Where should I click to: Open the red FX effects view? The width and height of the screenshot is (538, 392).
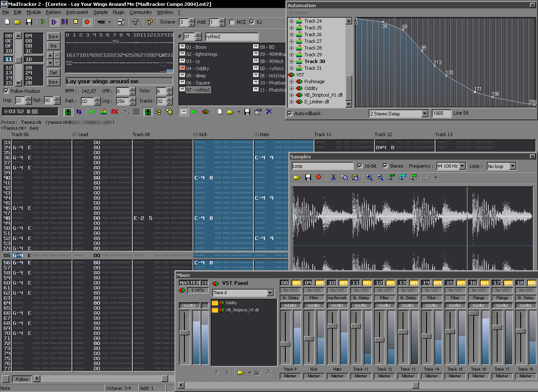click(x=114, y=112)
